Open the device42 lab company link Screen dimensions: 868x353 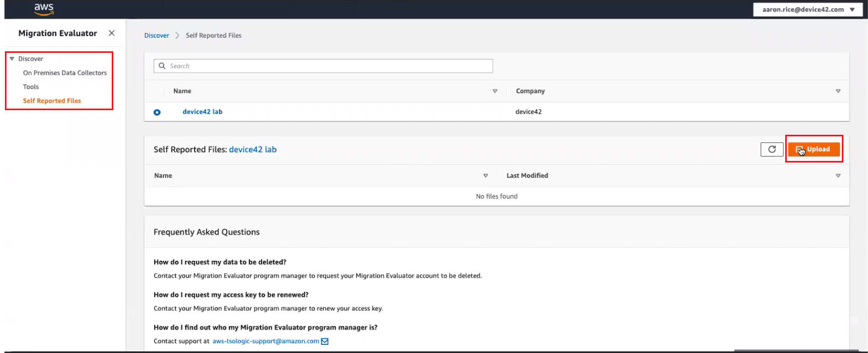[x=202, y=112]
